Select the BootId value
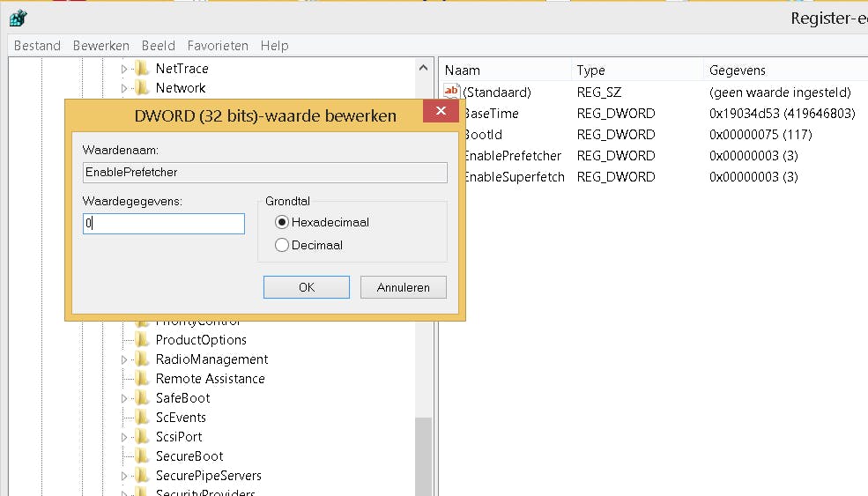Viewport: 868px width, 496px height. (483, 135)
